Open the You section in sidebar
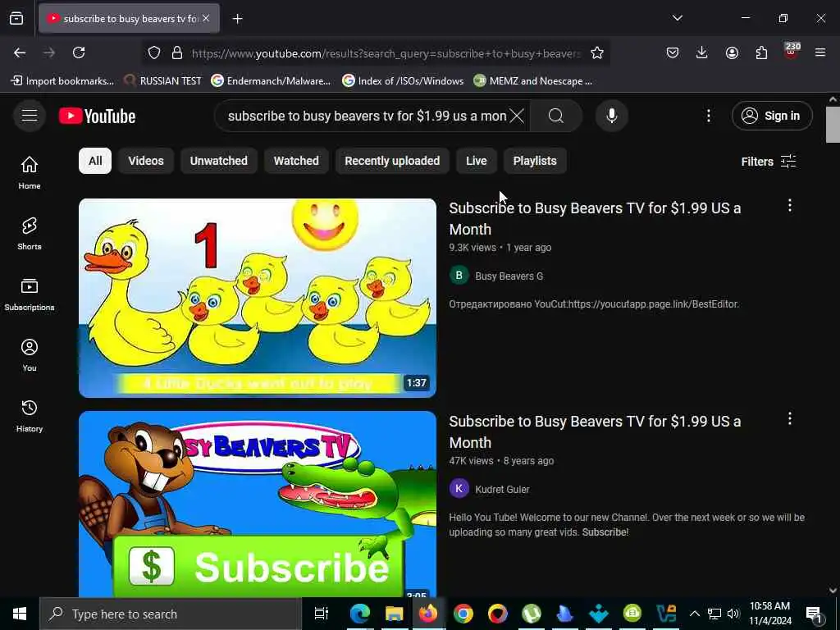The width and height of the screenshot is (840, 630). (30, 354)
